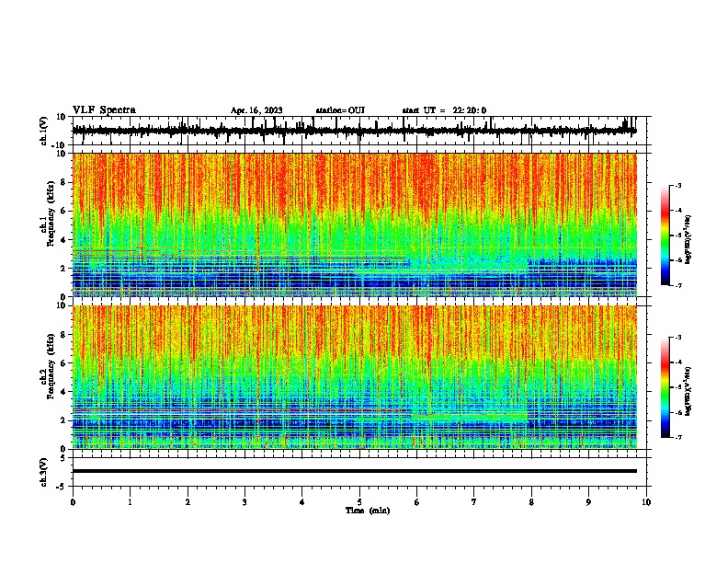
Task: Click time axis tick label '5'
Action: (x=359, y=502)
